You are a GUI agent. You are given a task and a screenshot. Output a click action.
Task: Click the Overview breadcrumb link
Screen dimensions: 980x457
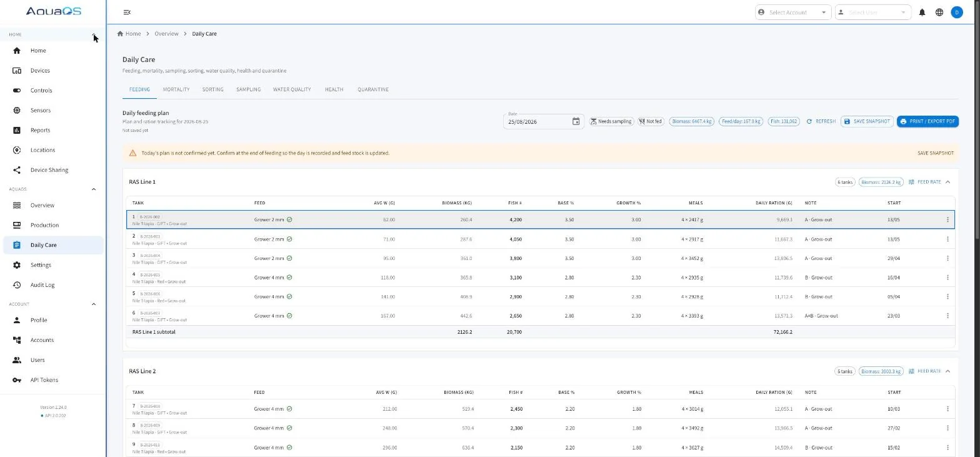[x=166, y=34]
